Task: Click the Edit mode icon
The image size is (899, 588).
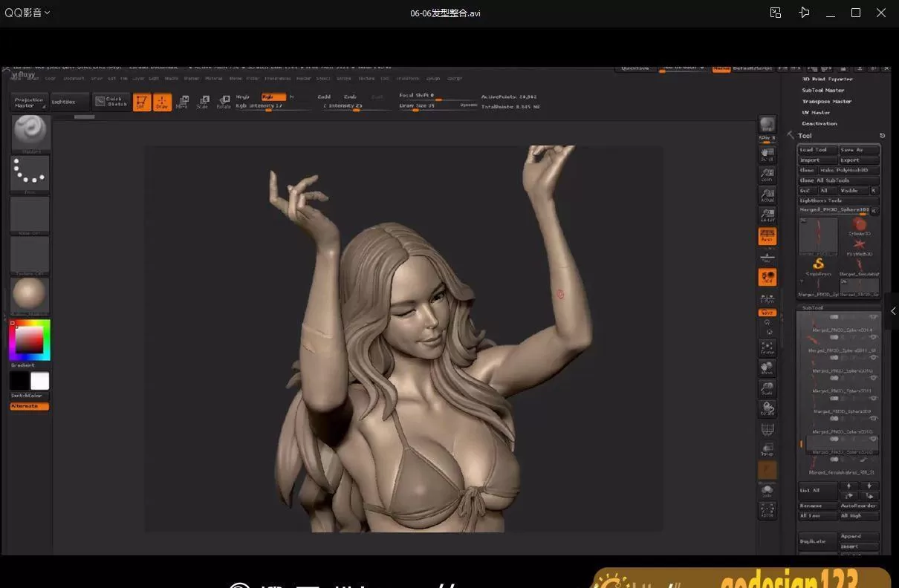Action: coord(141,102)
